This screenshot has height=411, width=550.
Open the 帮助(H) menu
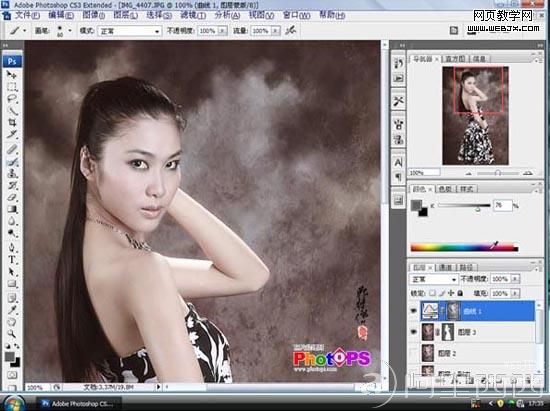tap(332, 15)
